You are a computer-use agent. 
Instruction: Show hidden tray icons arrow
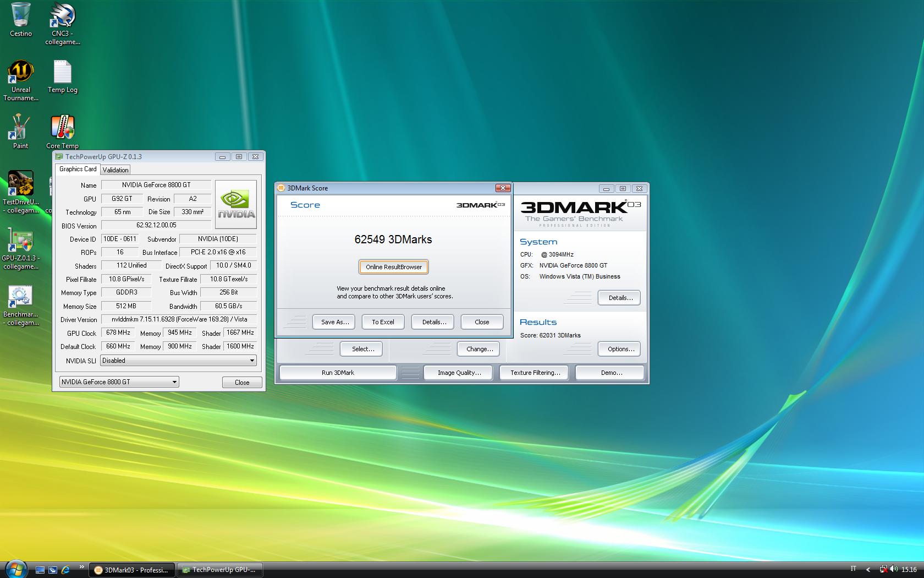click(868, 570)
